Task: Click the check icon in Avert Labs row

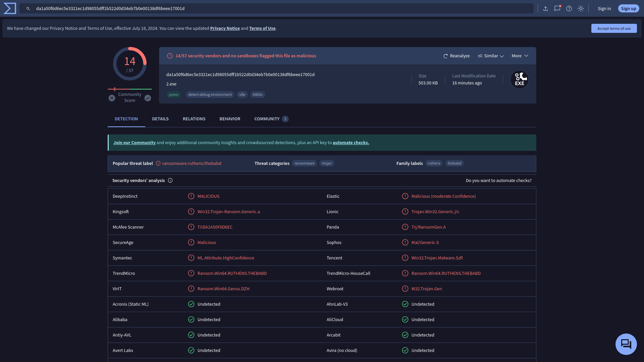Action: click(x=191, y=351)
